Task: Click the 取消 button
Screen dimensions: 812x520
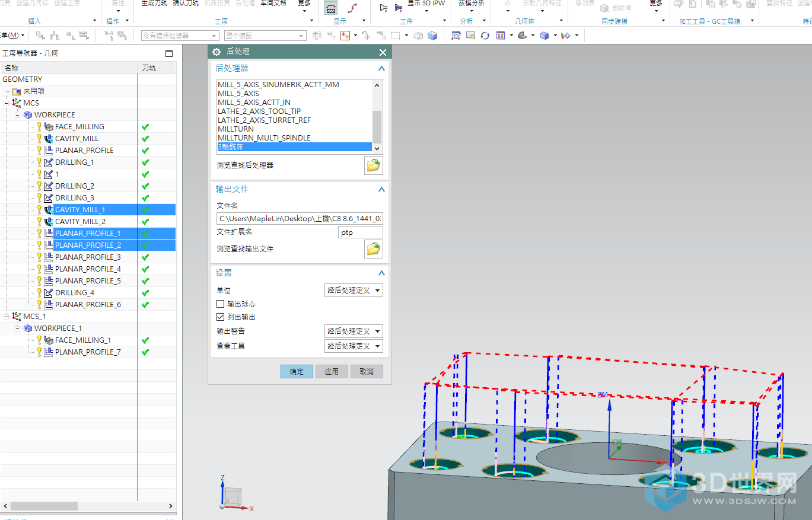Action: tap(367, 372)
